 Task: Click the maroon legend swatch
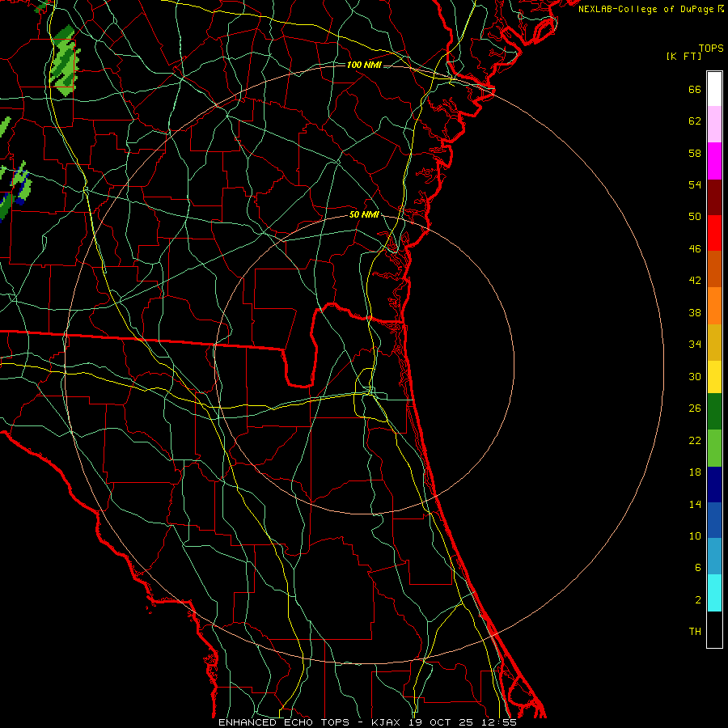[714, 197]
